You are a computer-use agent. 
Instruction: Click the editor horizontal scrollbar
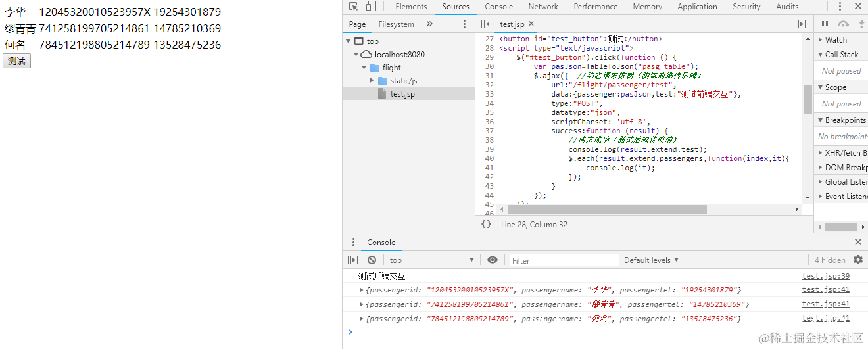click(x=606, y=209)
